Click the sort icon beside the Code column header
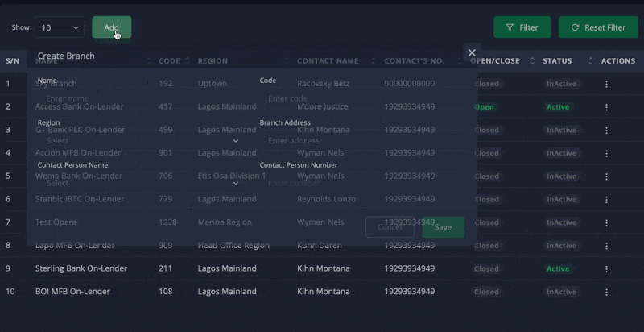This screenshot has height=332, width=644. tap(188, 61)
